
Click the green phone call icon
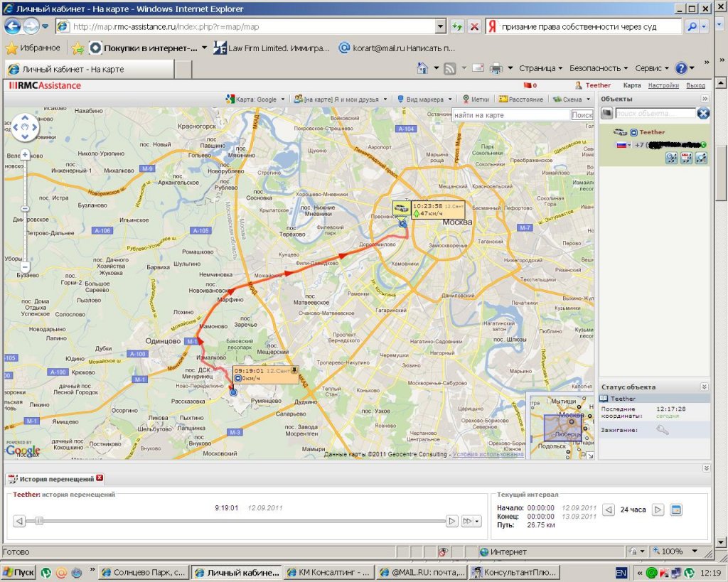[703, 145]
